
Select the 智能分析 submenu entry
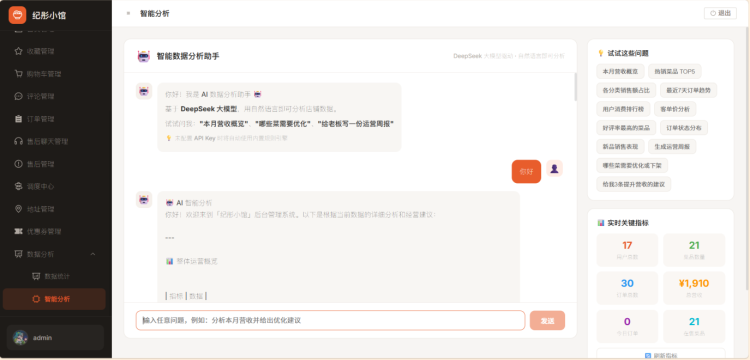coord(55,299)
